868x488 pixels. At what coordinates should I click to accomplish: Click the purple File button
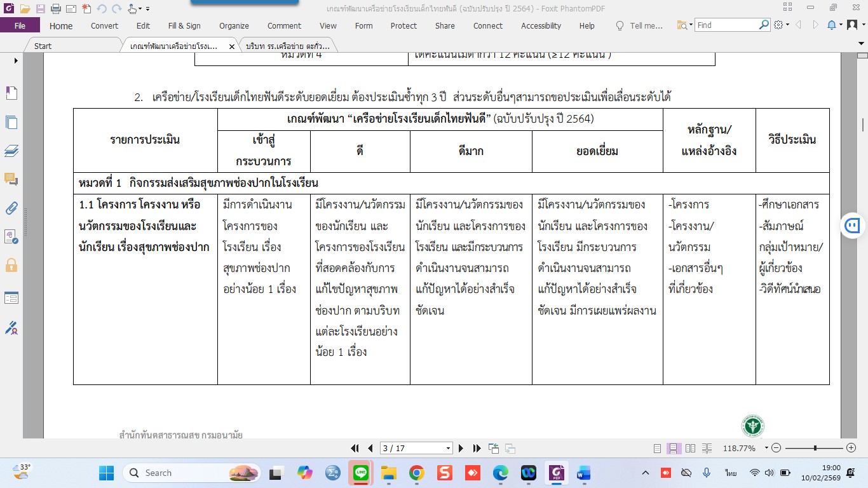[20, 26]
